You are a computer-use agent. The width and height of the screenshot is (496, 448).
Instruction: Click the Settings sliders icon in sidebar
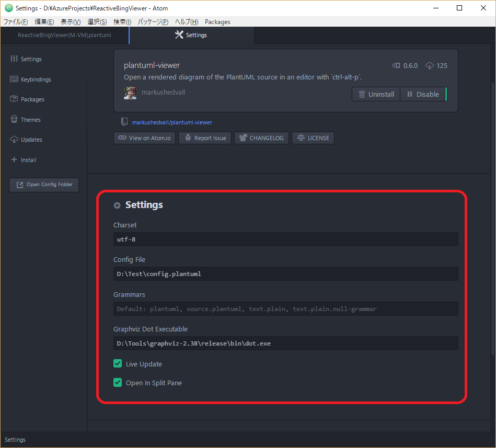point(14,59)
